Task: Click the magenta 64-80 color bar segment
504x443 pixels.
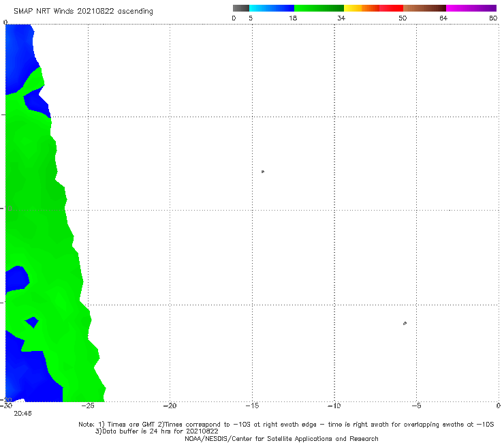Action: click(x=471, y=8)
